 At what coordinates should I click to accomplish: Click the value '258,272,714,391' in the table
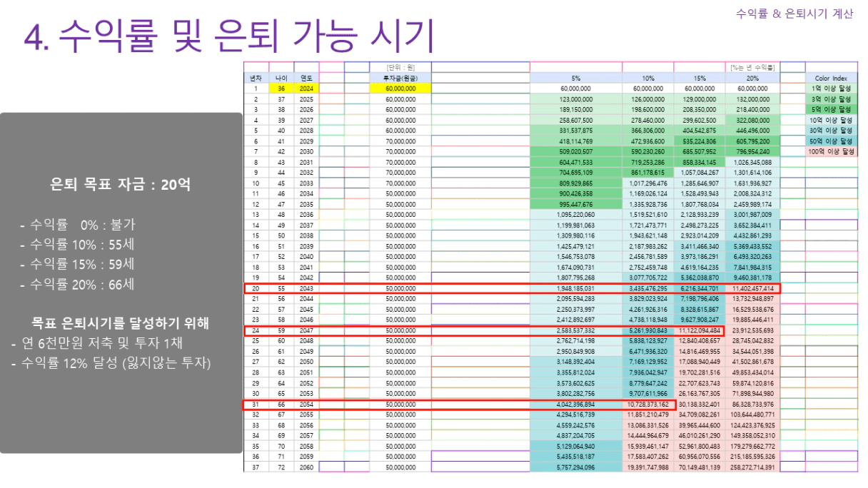752,467
